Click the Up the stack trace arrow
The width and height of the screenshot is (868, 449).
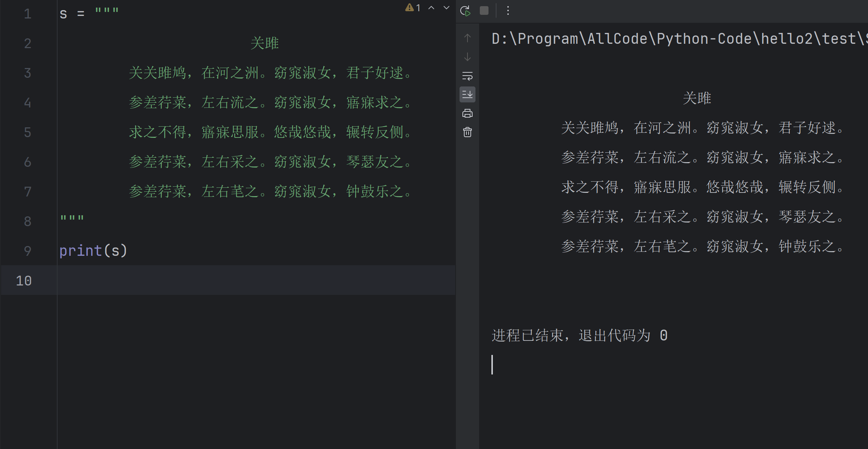[x=467, y=38]
